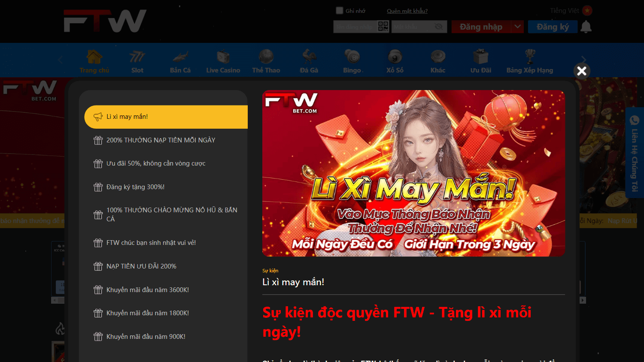Open Liên Hệ Chúng Tôi chat tab
The image size is (644, 362).
[635, 152]
